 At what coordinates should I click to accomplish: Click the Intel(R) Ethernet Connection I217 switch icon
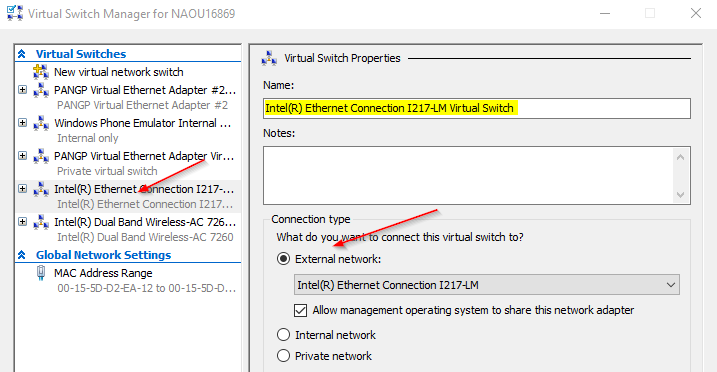[x=41, y=189]
